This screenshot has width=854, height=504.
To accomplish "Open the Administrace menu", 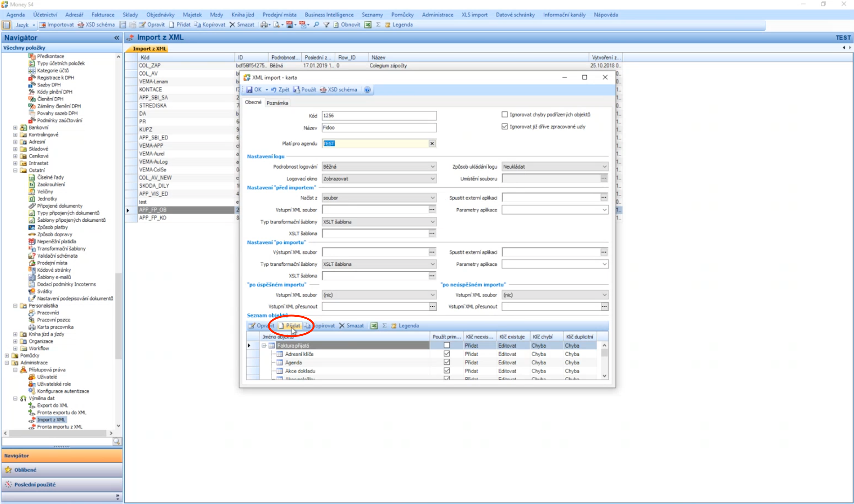I will [x=437, y=15].
